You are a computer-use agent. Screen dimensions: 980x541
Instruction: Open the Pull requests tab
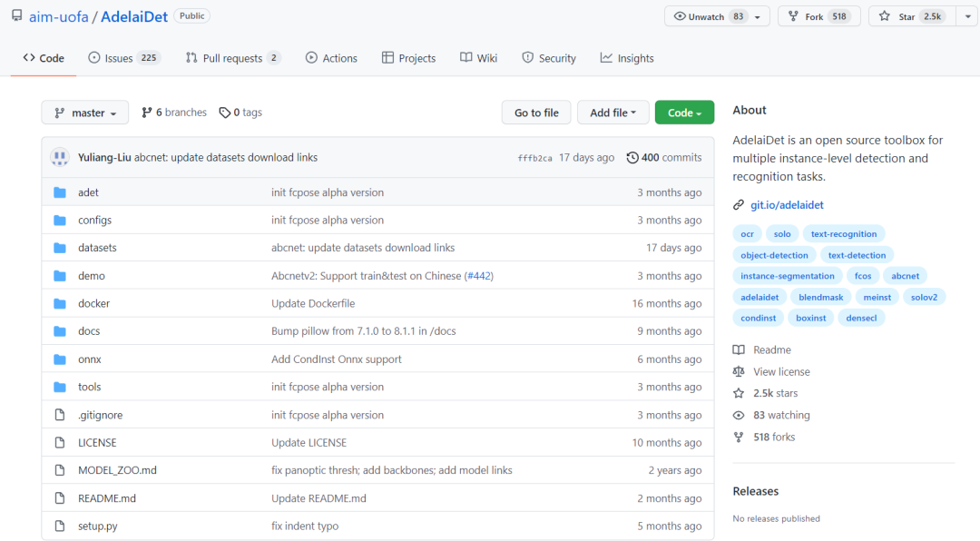pyautogui.click(x=233, y=58)
